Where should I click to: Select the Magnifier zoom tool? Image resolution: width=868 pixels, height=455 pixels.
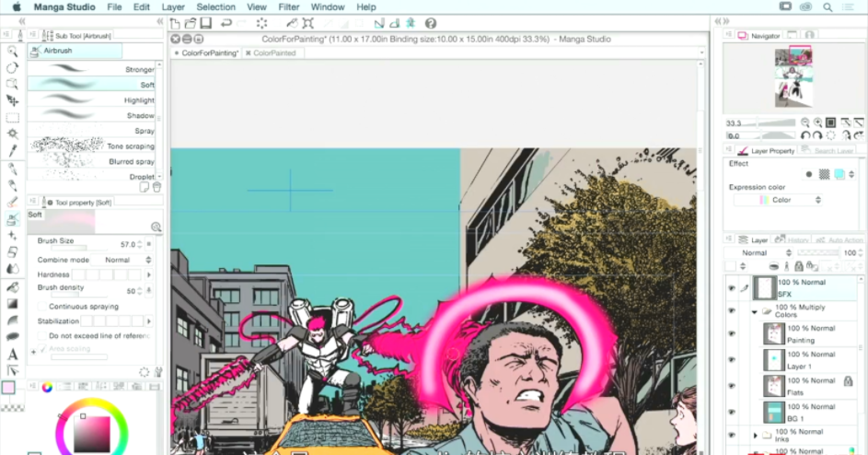coord(13,52)
